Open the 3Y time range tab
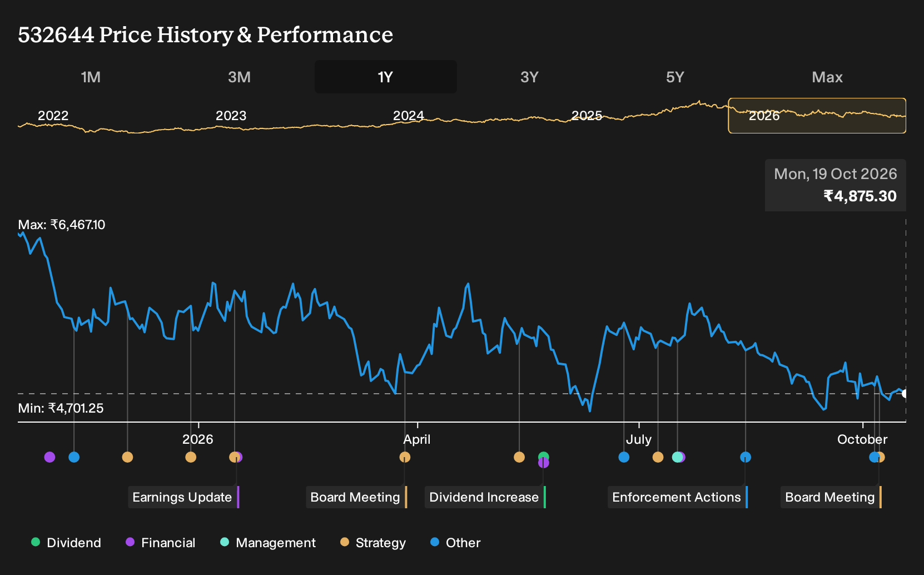924x575 pixels. pos(529,77)
